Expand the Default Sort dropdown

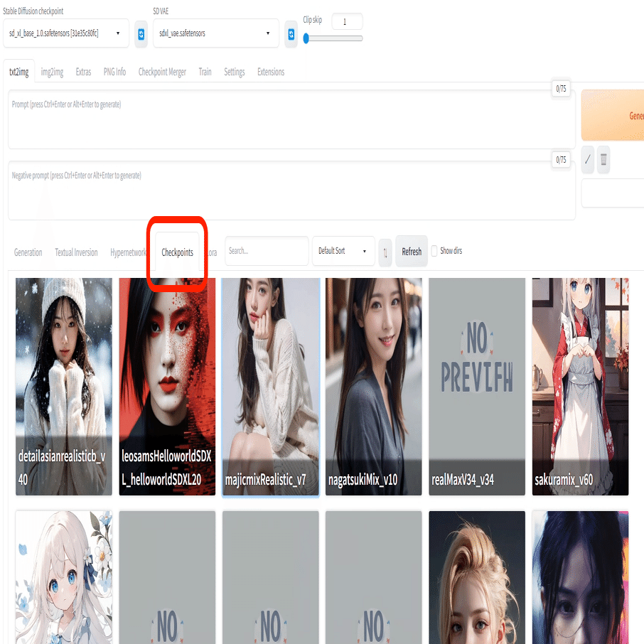coord(343,251)
